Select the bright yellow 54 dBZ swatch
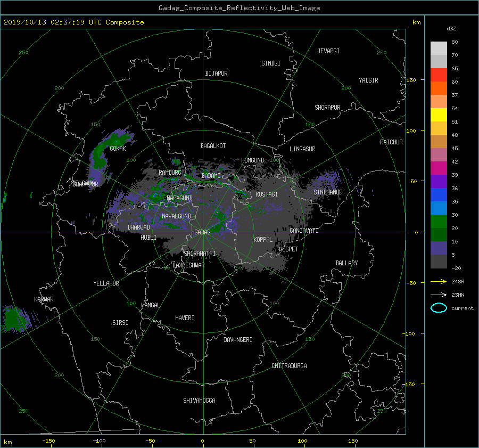The image size is (479, 448). [439, 115]
